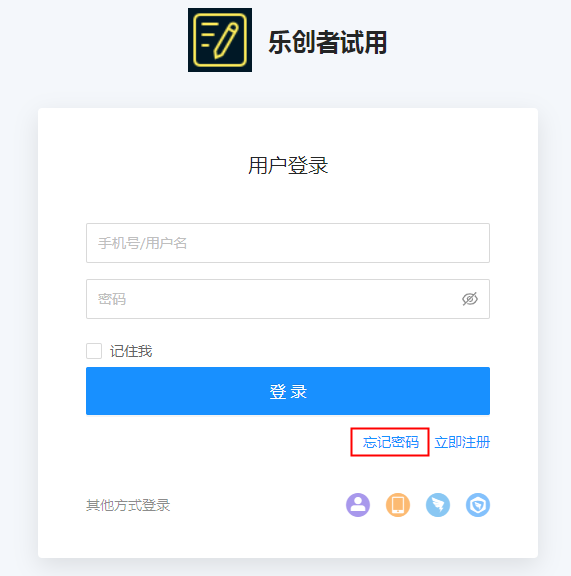Image resolution: width=571 pixels, height=576 pixels.
Task: Click the 录 character on the login button
Action: point(298,391)
